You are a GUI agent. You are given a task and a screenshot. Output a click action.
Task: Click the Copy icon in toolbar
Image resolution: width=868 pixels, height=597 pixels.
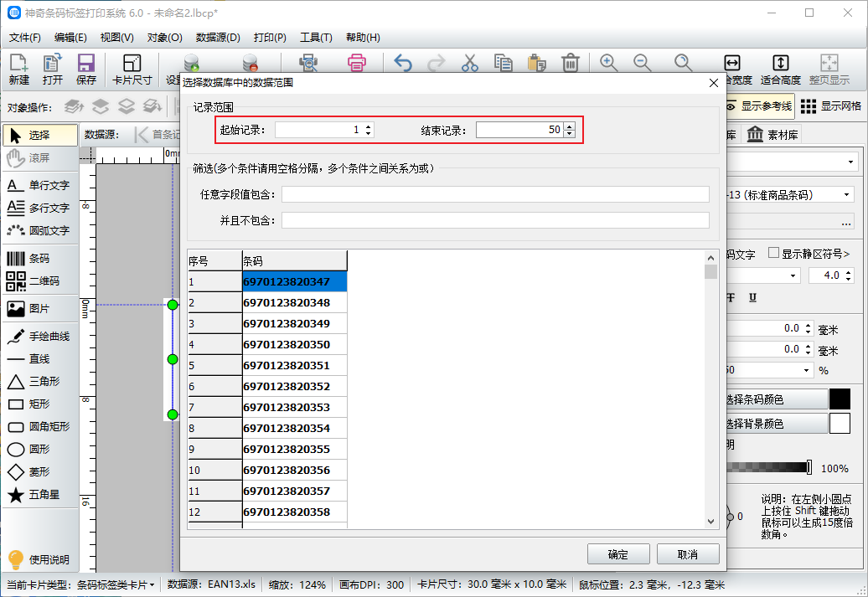[504, 63]
